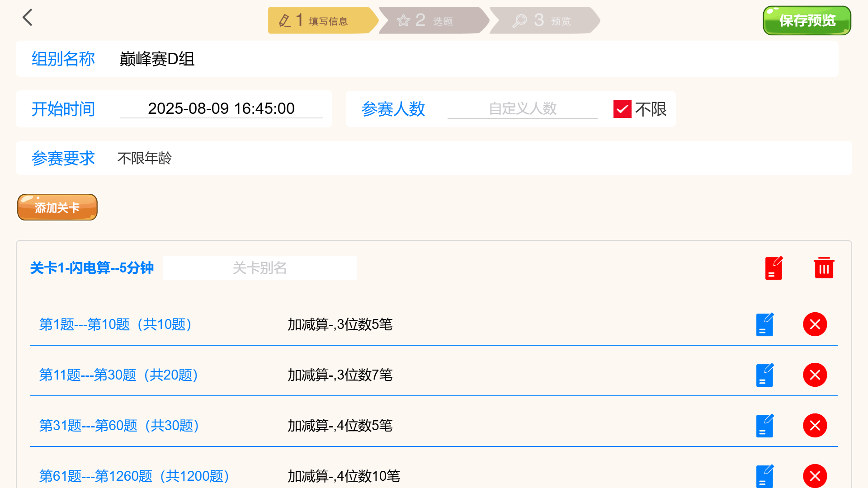Toggle the 不限 participant limit checkbox

(622, 109)
